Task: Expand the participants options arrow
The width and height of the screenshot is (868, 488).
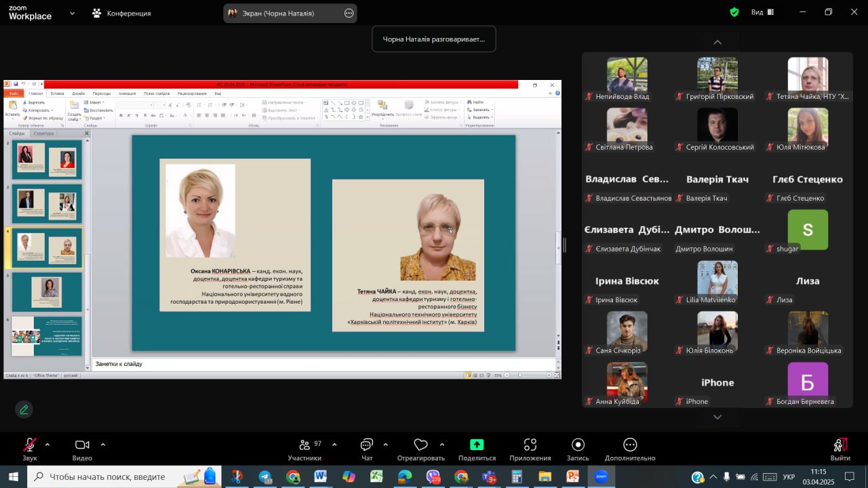Action: (x=334, y=445)
